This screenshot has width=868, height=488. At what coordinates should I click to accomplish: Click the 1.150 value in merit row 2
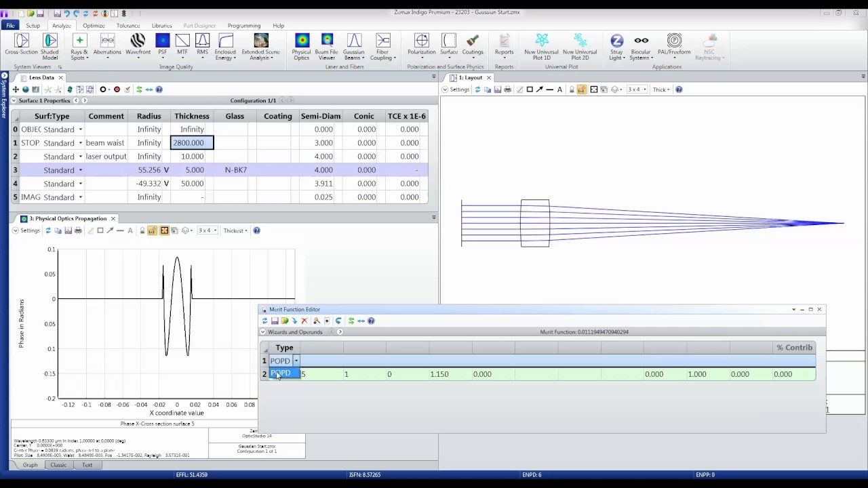439,374
